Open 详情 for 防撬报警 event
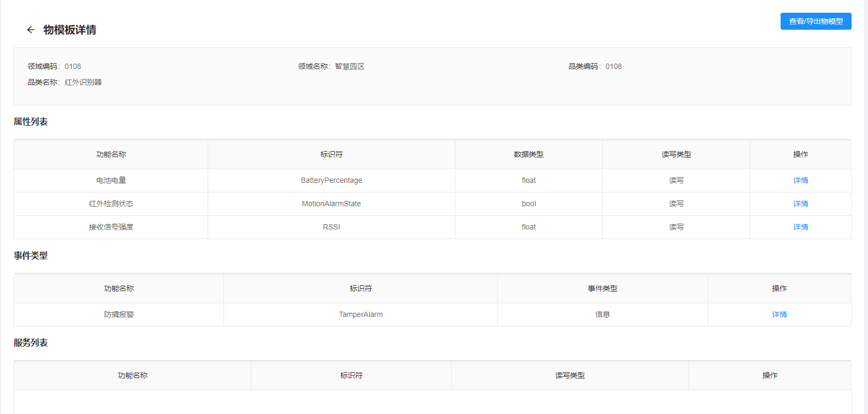This screenshot has height=414, width=868. coord(779,314)
